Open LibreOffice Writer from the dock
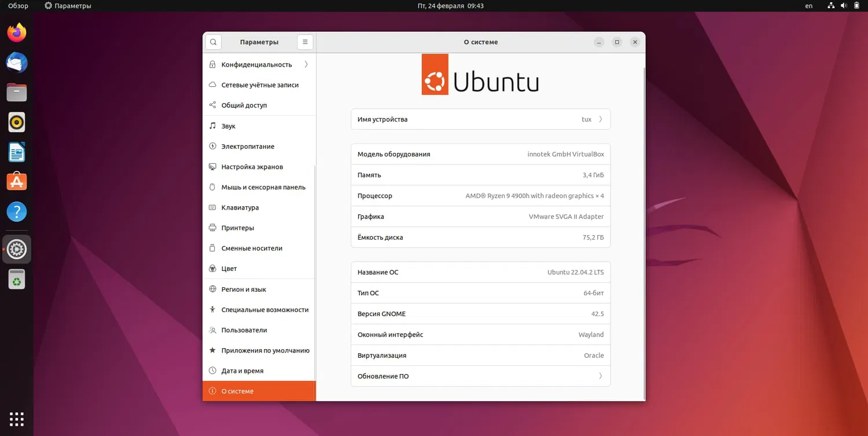The width and height of the screenshot is (868, 436). click(x=17, y=152)
